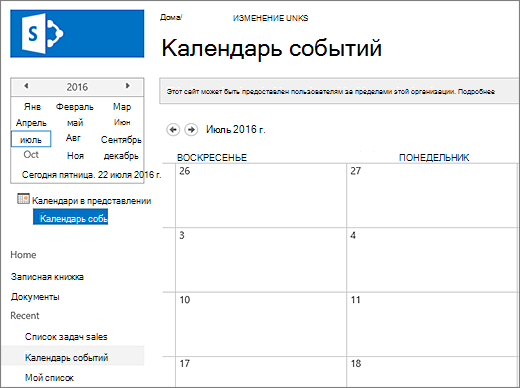The width and height of the screenshot is (520, 388).
Task: Open Список задач sales link
Action: (66, 337)
